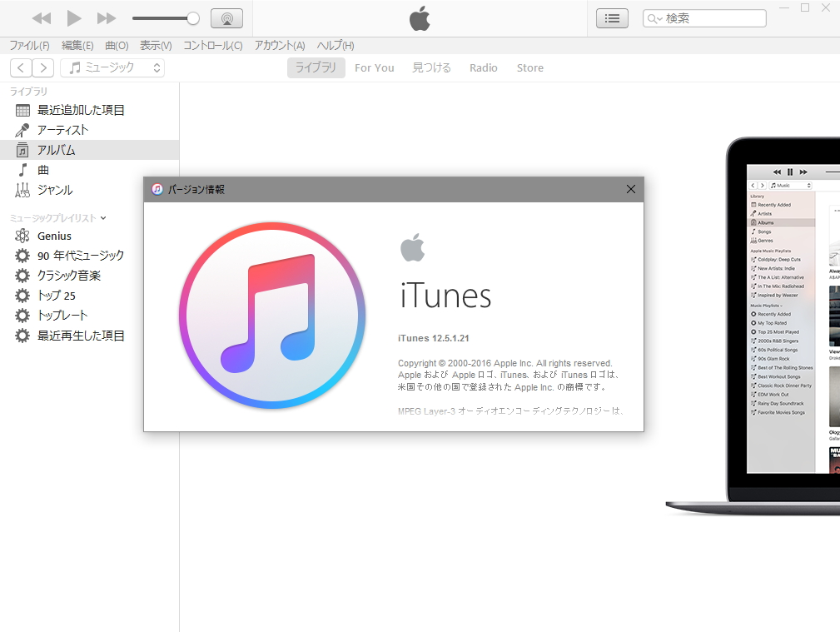Image resolution: width=840 pixels, height=632 pixels.
Task: Minimize the iTunes window
Action: point(784,7)
